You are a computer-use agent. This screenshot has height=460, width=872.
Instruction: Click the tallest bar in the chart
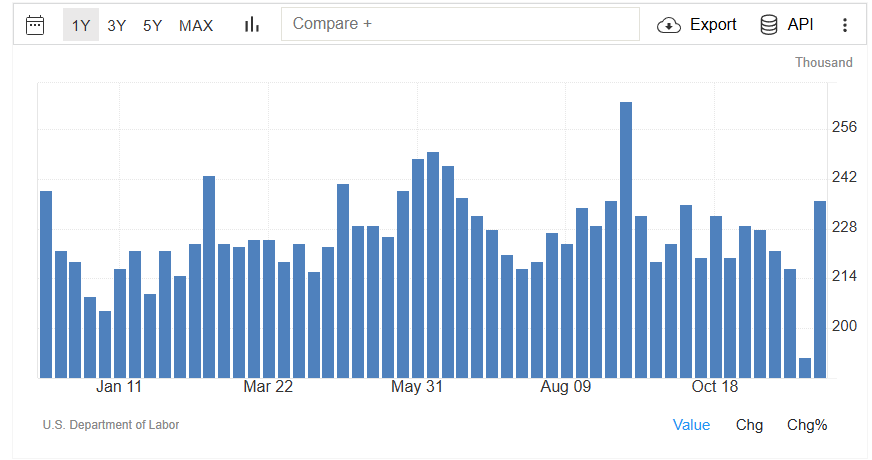pyautogui.click(x=626, y=240)
